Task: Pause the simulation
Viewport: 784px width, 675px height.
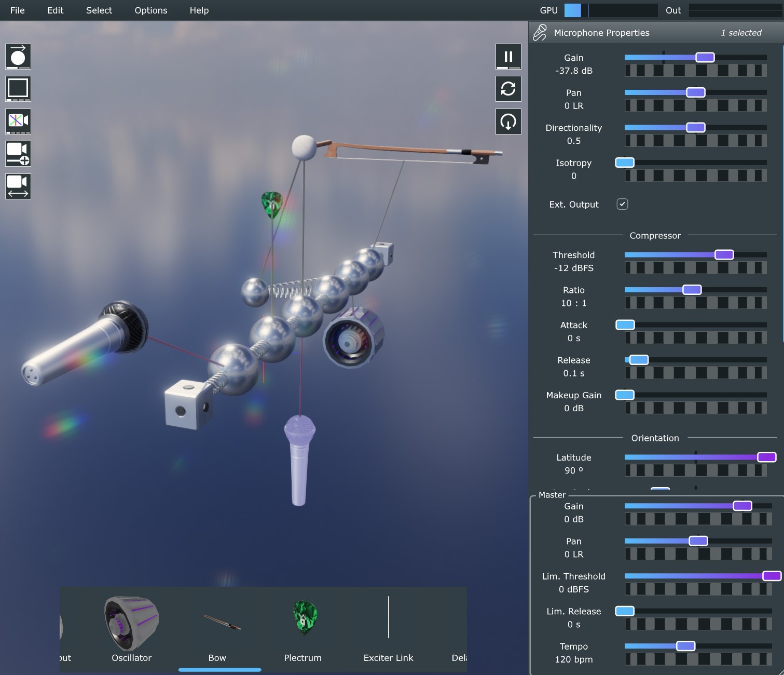Action: tap(508, 56)
